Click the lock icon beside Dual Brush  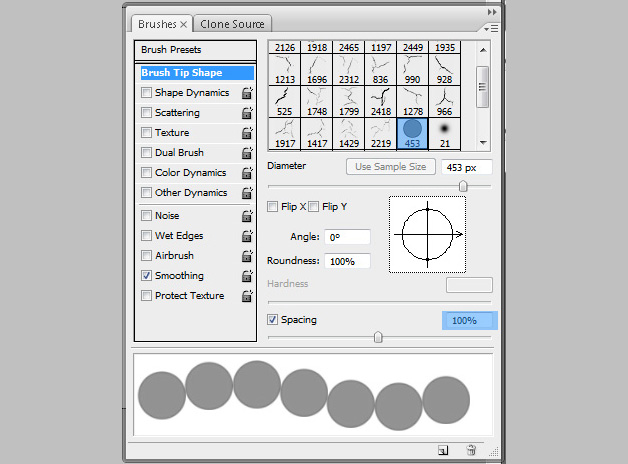pos(247,153)
